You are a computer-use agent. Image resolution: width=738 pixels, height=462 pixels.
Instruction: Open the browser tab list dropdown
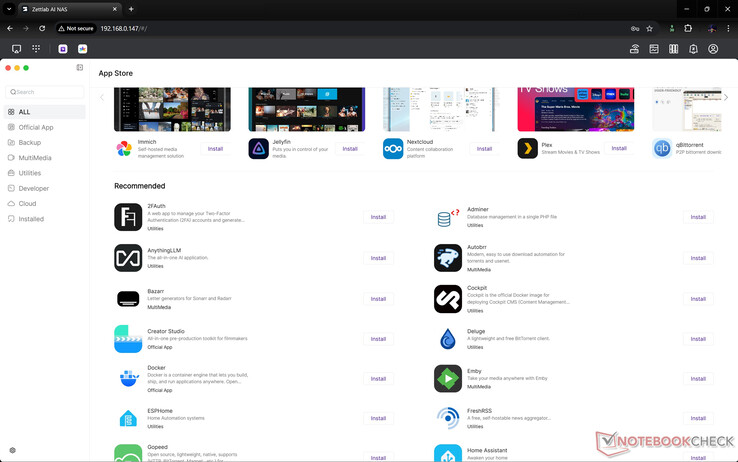(x=10, y=9)
